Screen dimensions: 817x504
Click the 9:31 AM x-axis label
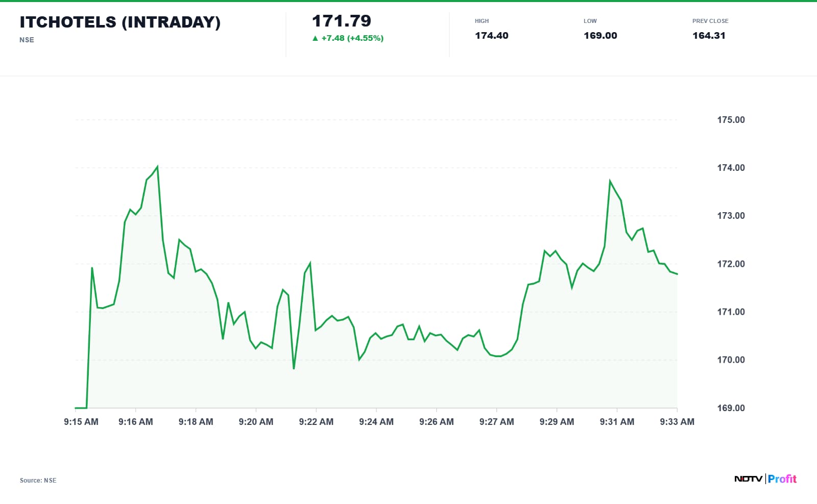[617, 422]
